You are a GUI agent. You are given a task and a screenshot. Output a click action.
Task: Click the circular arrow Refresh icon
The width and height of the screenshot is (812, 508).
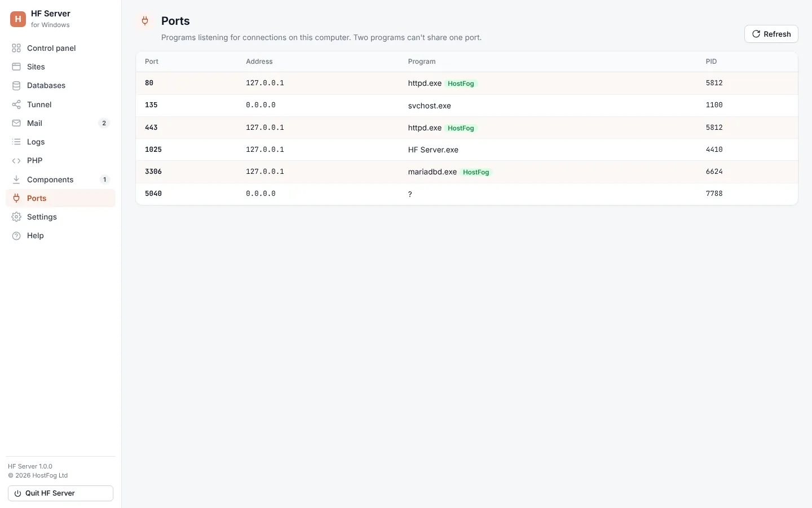pyautogui.click(x=756, y=34)
